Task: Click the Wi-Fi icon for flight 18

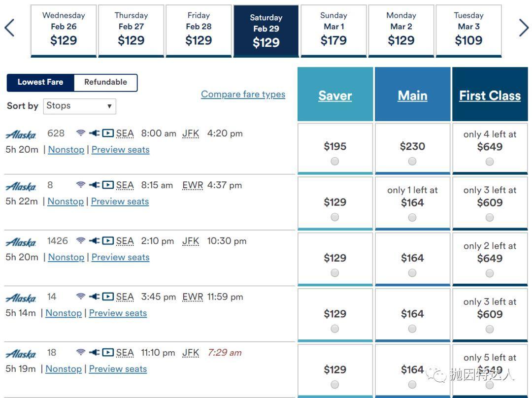Action: coord(81,352)
